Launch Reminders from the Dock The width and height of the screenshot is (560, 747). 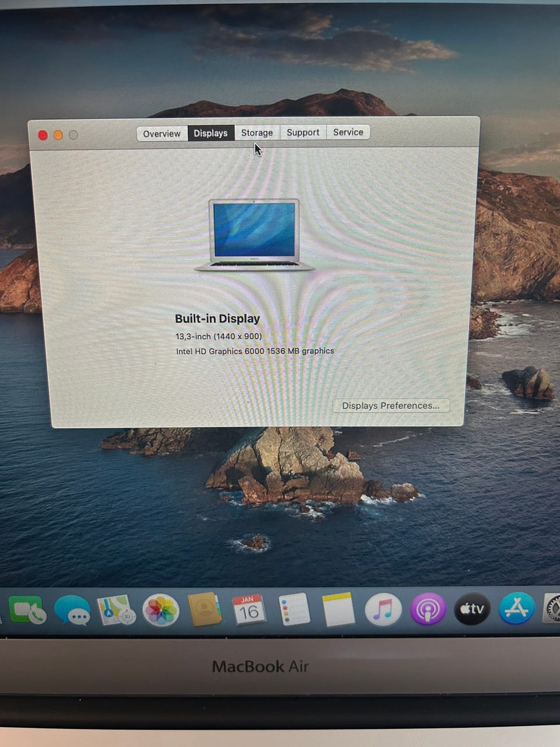click(x=293, y=609)
